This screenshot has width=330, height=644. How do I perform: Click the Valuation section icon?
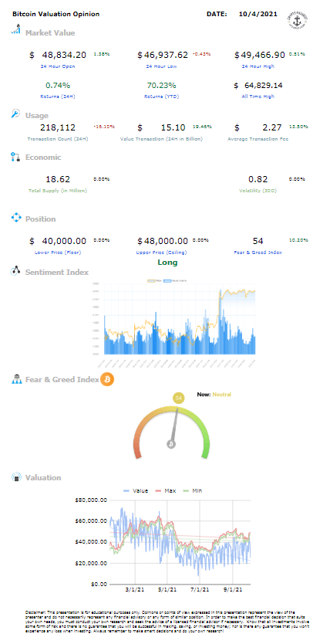(x=15, y=477)
